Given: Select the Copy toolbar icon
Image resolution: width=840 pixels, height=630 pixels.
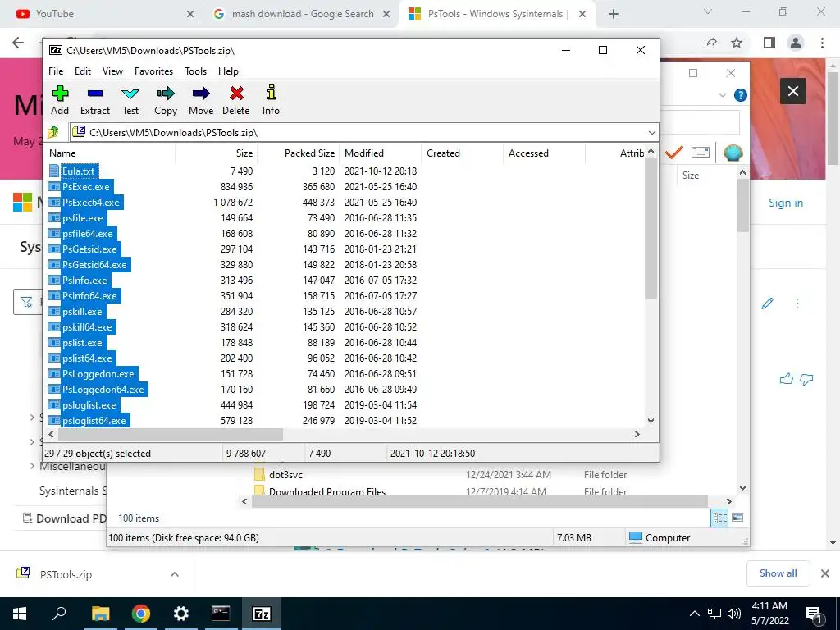Looking at the screenshot, I should pos(166,99).
